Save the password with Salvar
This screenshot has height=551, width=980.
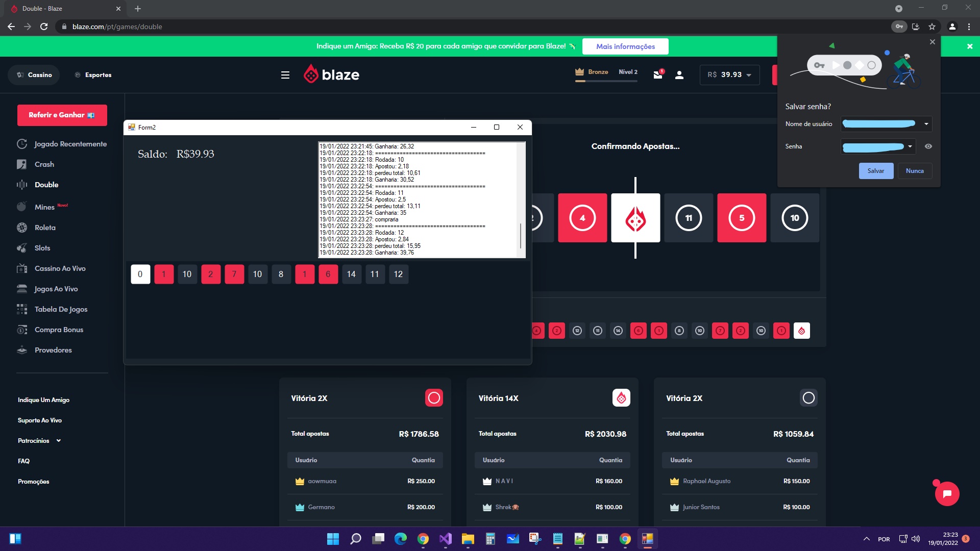(x=876, y=171)
